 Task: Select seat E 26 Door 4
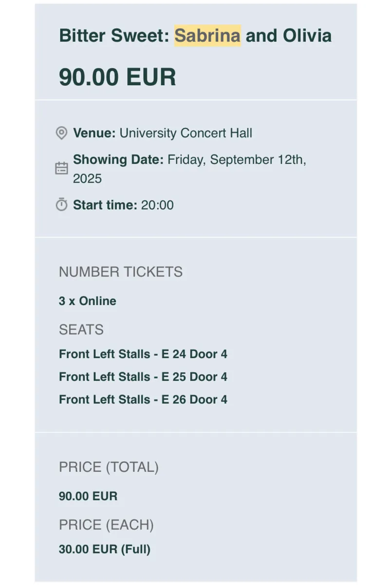(143, 400)
